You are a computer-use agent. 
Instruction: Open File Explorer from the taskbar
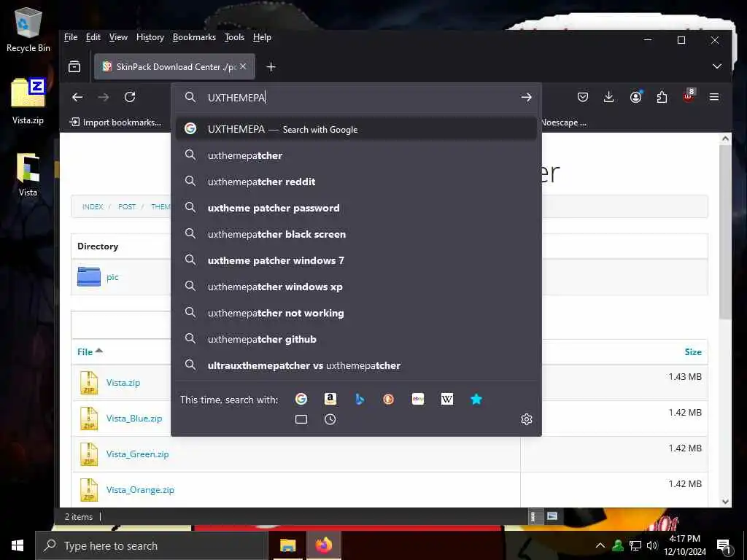287,545
